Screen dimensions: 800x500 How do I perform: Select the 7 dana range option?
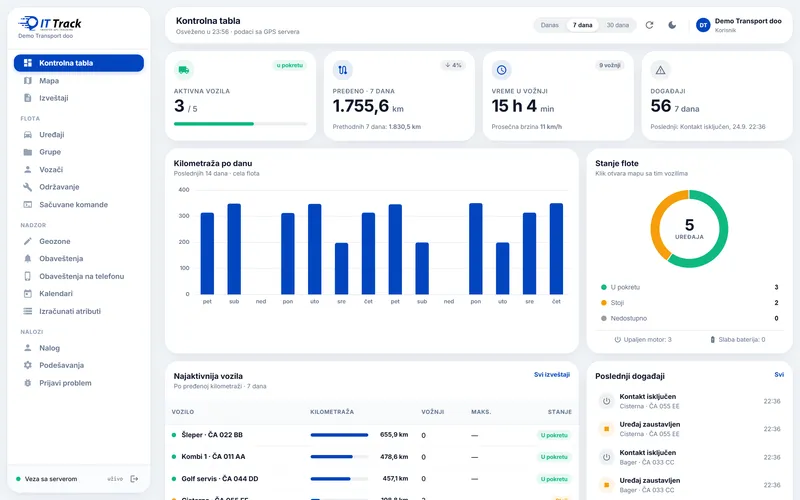tap(582, 25)
